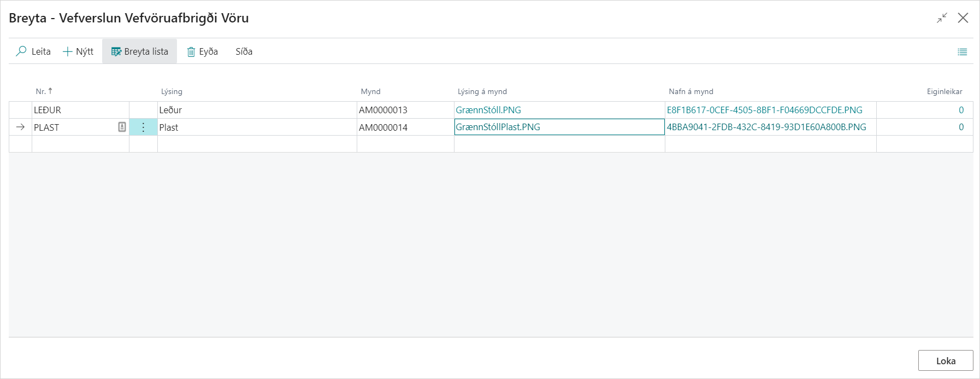Open the Síða menu
980x379 pixels.
(x=244, y=51)
